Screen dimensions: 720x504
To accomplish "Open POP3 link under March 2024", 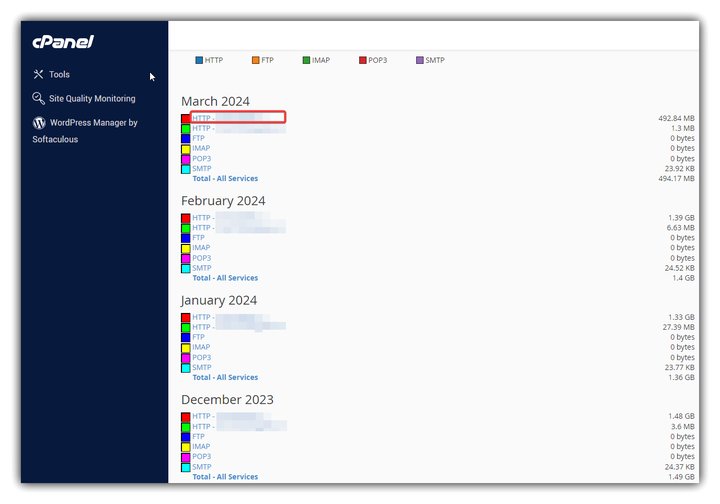I will (x=202, y=158).
